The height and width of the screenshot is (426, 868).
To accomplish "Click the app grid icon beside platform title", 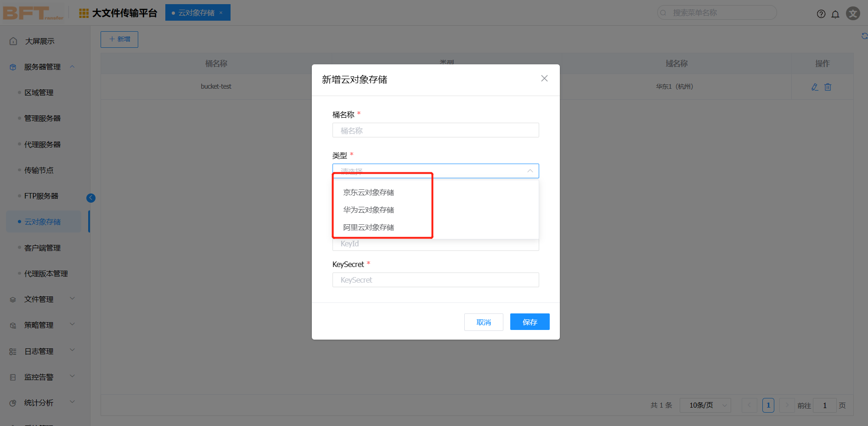I will point(84,13).
